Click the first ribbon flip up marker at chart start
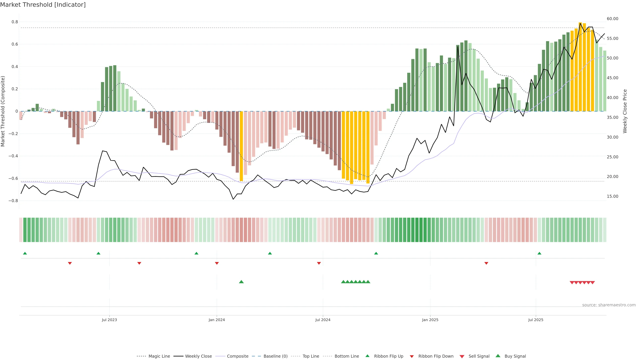 coord(25,253)
